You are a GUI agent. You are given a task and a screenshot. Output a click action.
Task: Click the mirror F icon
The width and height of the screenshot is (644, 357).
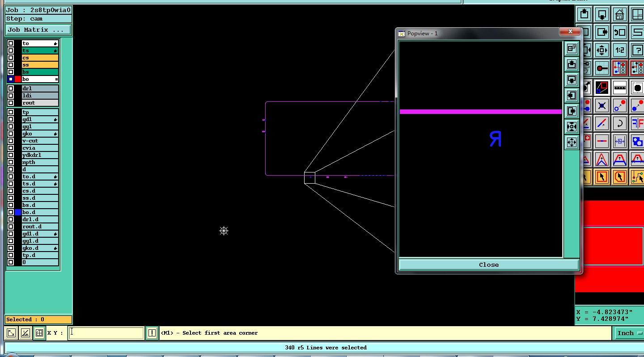pos(637,123)
